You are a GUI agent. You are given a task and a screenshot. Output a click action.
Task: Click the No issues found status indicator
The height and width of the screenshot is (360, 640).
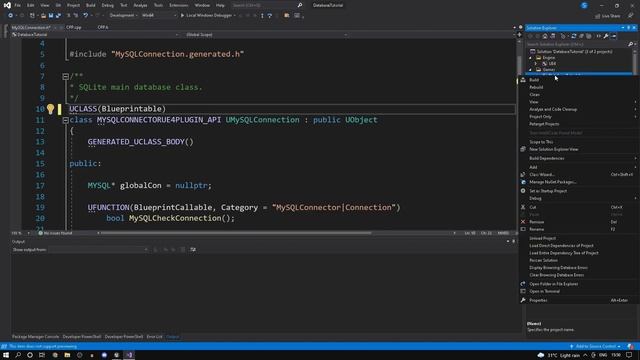tap(55, 233)
